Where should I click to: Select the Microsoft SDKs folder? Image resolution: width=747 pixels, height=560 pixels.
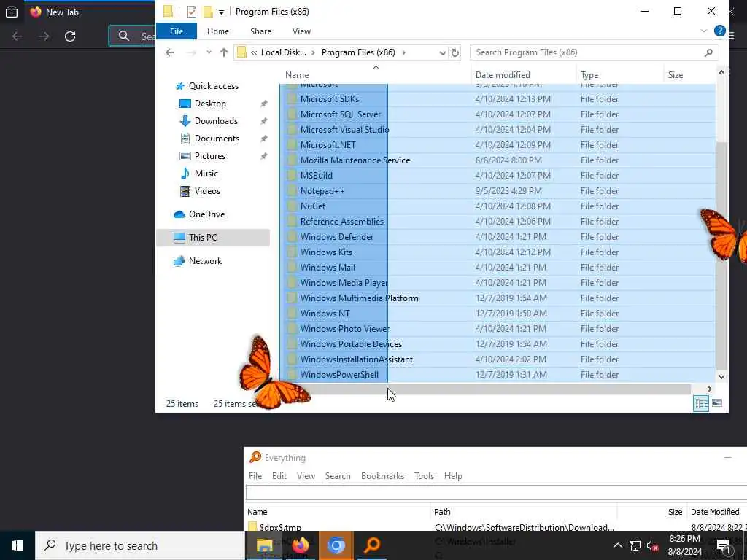[x=498, y=99]
